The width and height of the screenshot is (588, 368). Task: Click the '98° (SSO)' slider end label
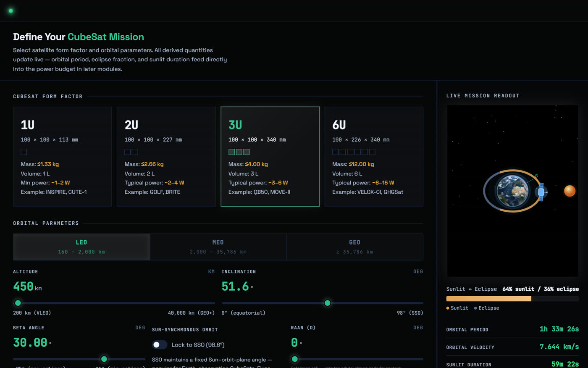[x=410, y=313]
